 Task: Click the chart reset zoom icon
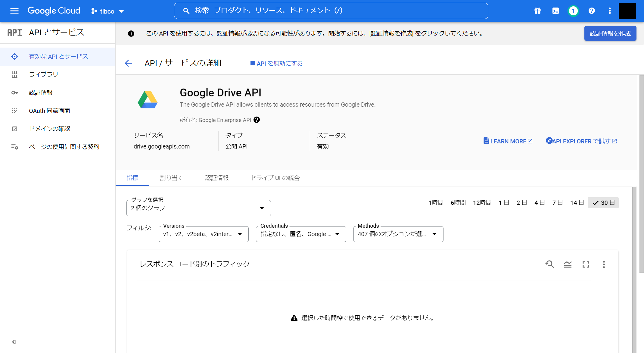pyautogui.click(x=550, y=264)
